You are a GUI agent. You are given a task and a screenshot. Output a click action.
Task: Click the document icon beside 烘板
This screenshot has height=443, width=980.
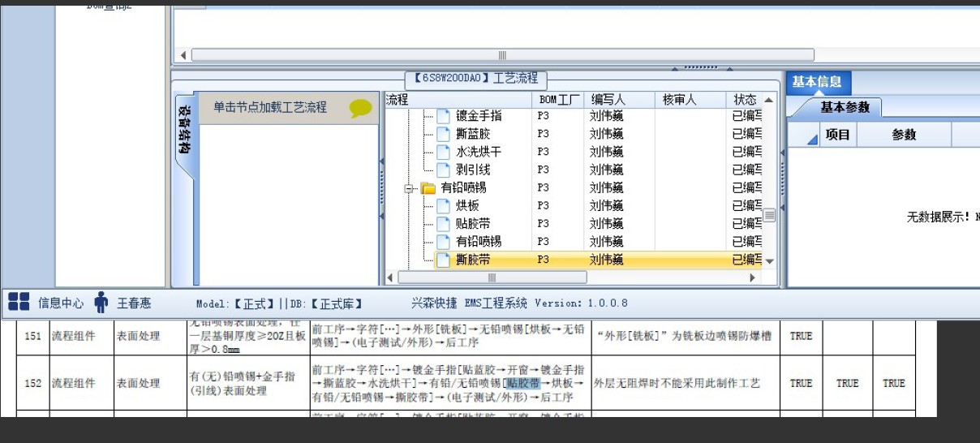click(443, 206)
